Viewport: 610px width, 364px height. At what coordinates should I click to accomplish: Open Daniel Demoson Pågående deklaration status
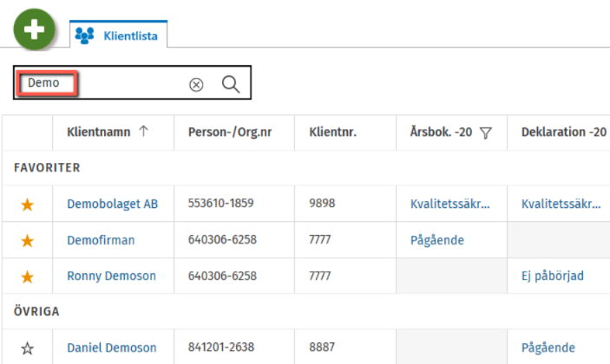[548, 348]
